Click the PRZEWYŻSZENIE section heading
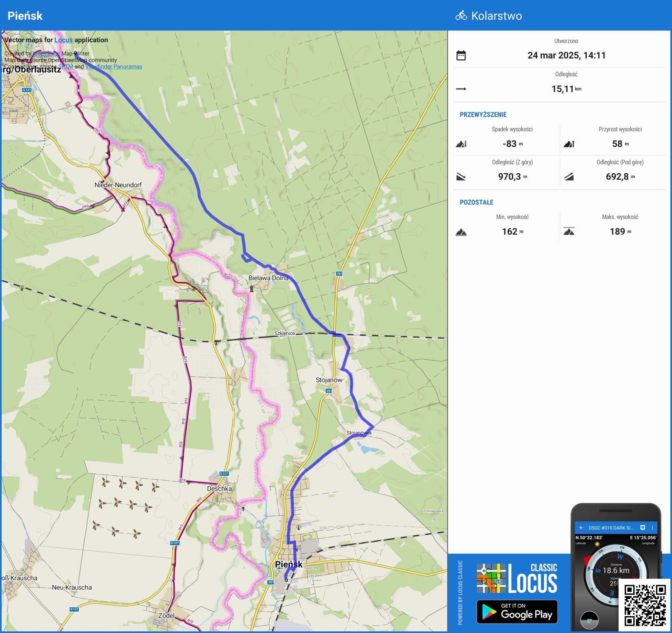The width and height of the screenshot is (672, 633). coord(483,114)
